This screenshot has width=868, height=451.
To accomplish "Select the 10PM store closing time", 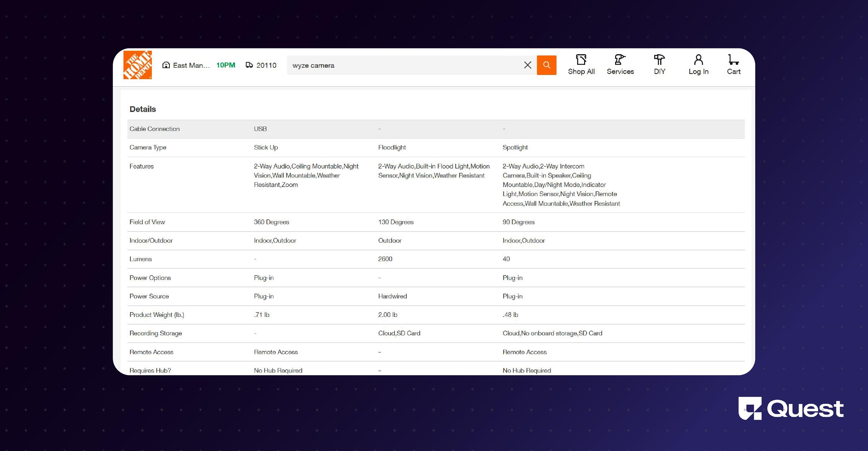I will pos(226,65).
